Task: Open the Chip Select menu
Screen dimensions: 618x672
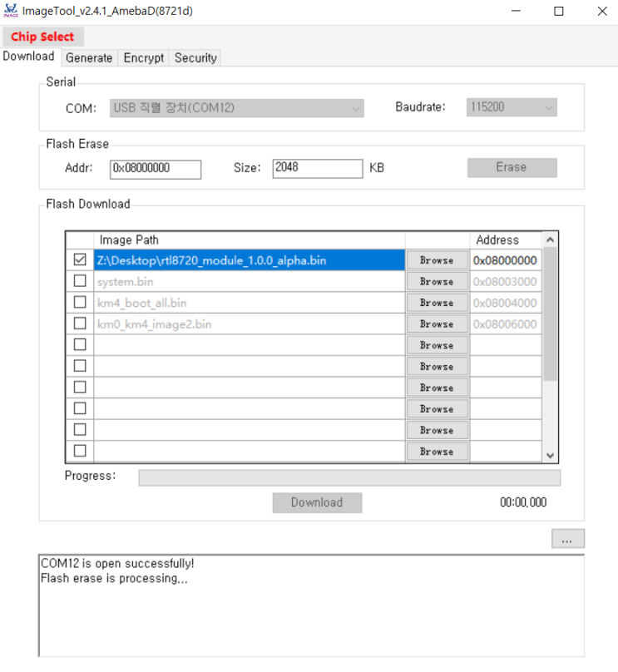Action: (42, 37)
